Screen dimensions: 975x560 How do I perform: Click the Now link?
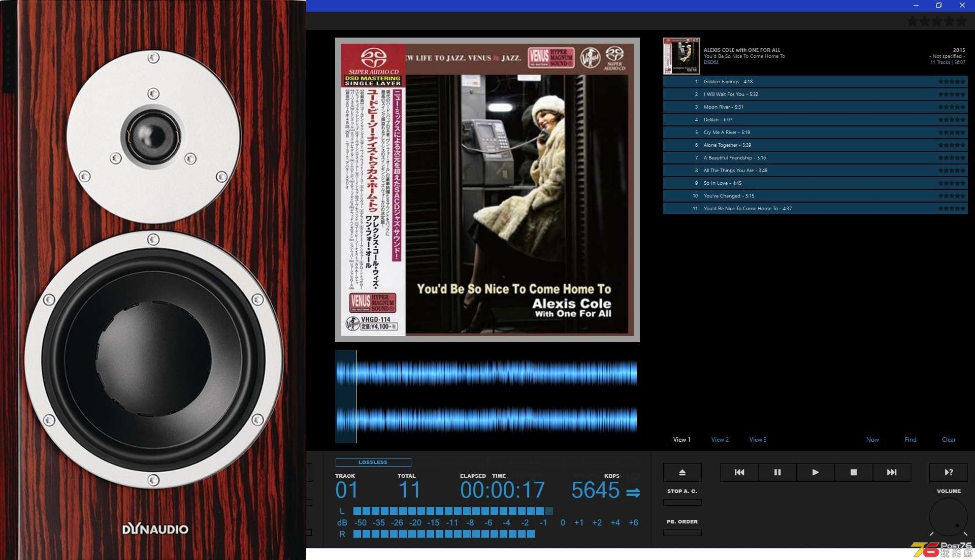point(872,440)
